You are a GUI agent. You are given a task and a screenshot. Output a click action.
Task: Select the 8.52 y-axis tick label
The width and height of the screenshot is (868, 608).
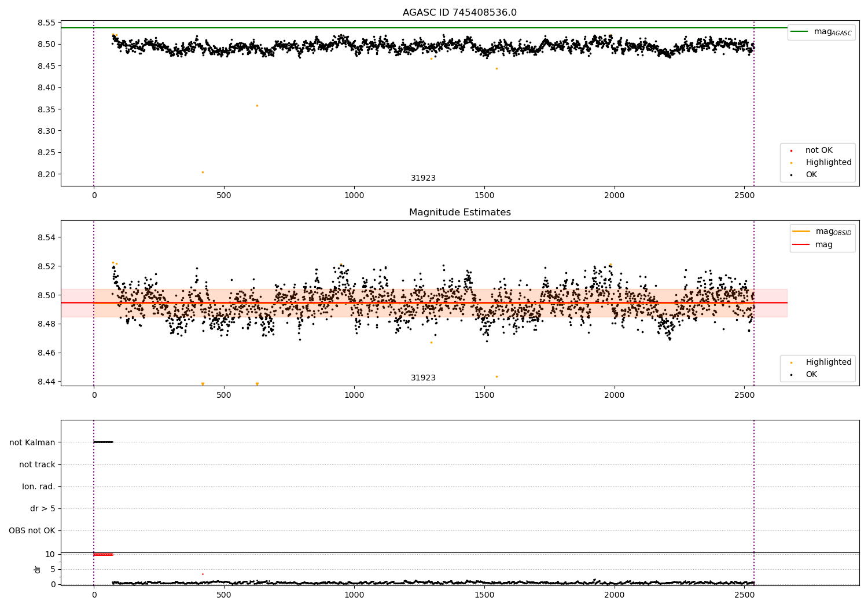[x=46, y=266]
